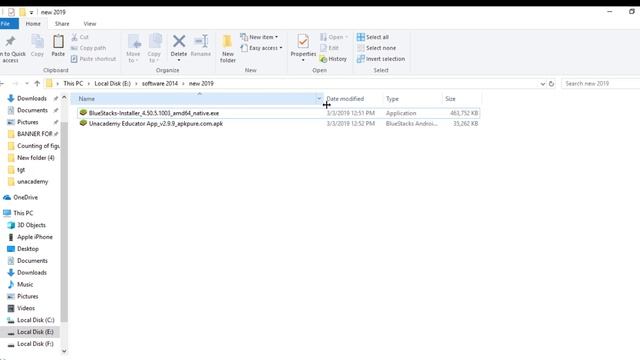Select the BlueStacks-Installer exe file
The image size is (640, 360).
click(x=278, y=113)
